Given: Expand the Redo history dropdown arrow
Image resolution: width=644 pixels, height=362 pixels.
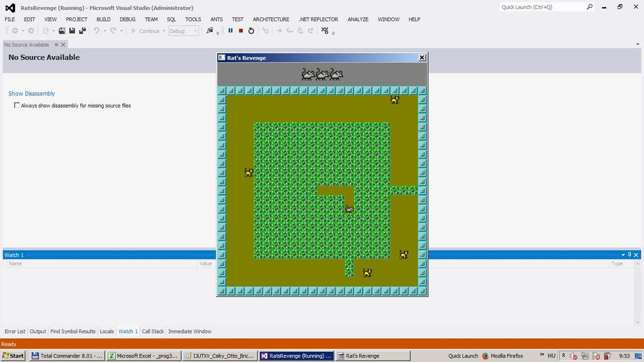Looking at the screenshot, I should click(121, 31).
